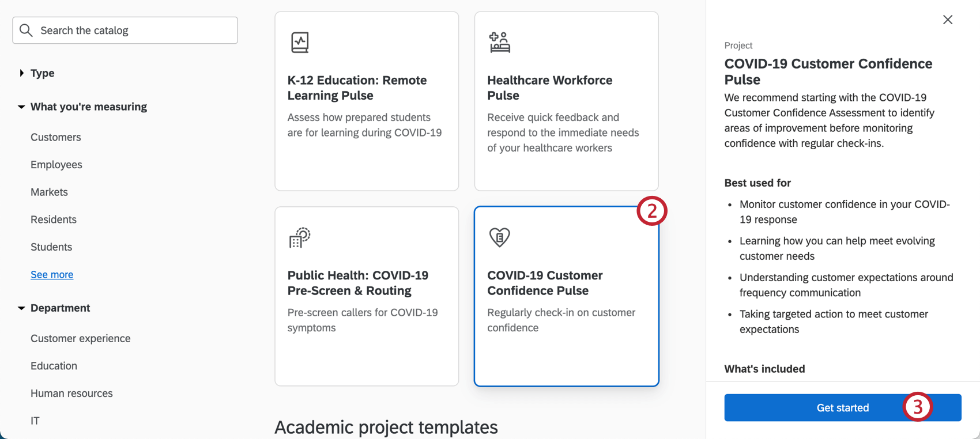Select the Customers measuring filter
The width and height of the screenshot is (980, 439).
click(55, 137)
